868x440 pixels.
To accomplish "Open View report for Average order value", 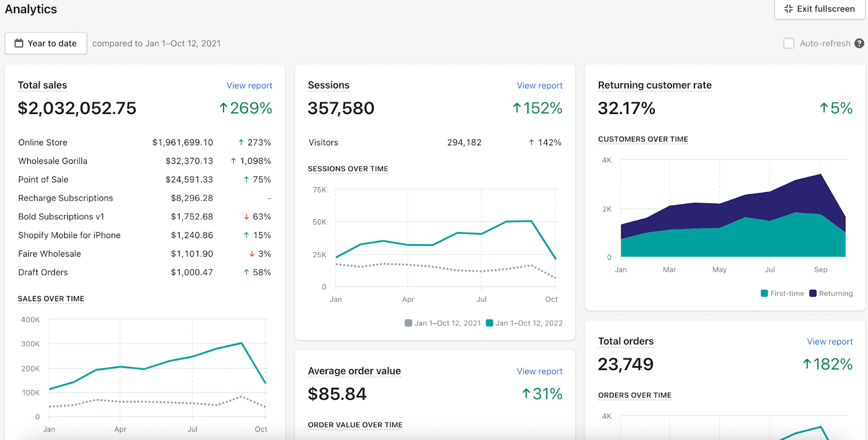I will point(540,371).
